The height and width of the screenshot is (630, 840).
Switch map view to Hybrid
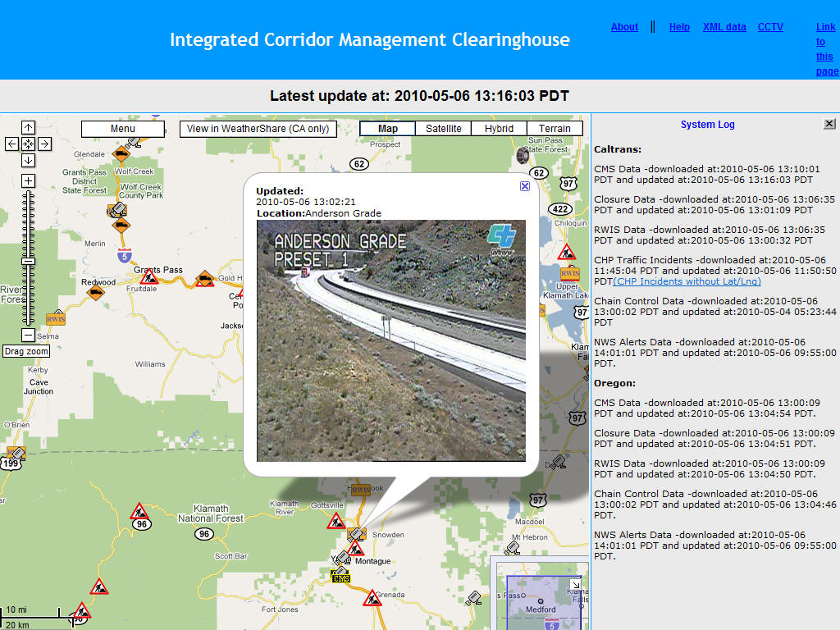pos(499,129)
